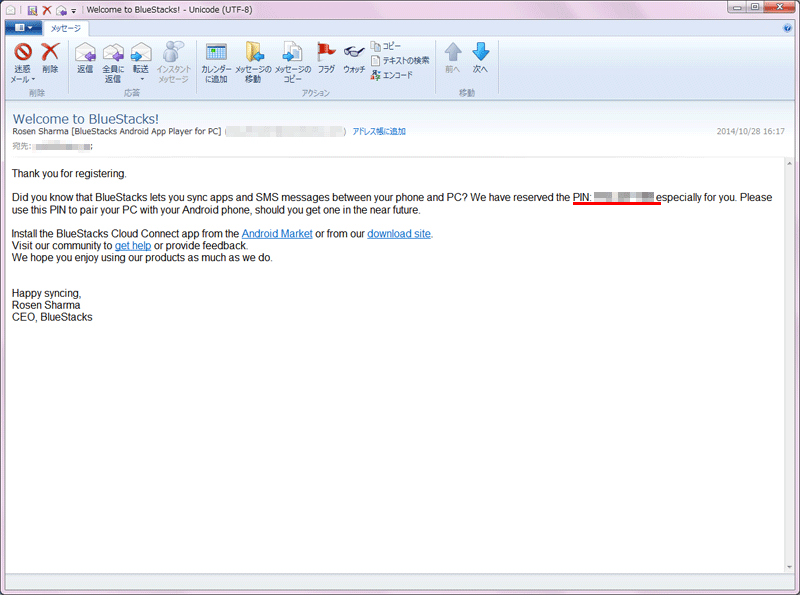Maximize the message window
The image size is (800, 595).
[755, 7]
